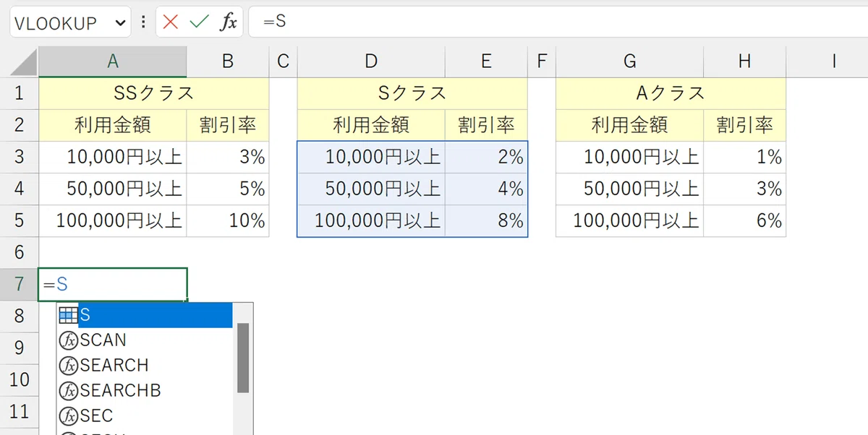Open the Name Box dropdown arrow
Image resolution: width=868 pixels, height=435 pixels.
click(120, 23)
